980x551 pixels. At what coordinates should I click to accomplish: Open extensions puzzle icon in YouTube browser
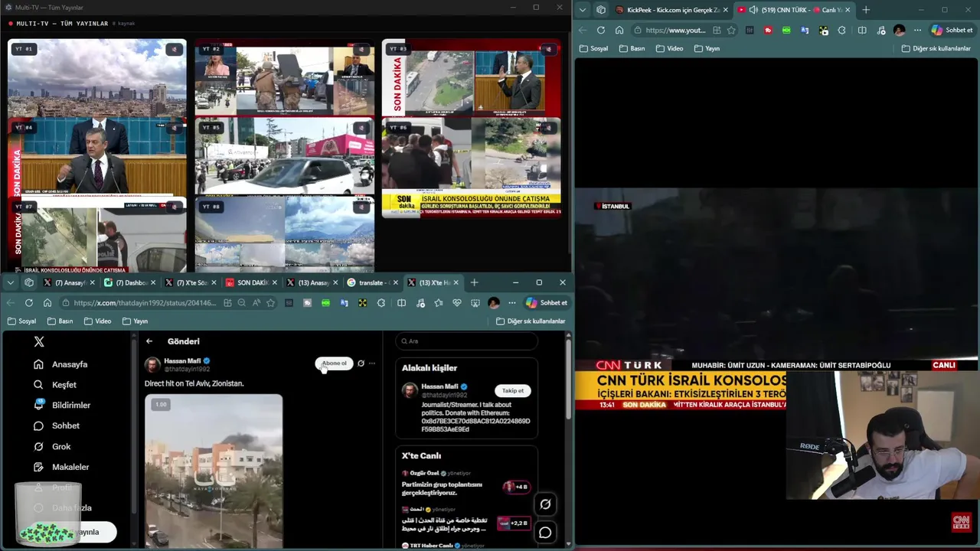coord(842,31)
